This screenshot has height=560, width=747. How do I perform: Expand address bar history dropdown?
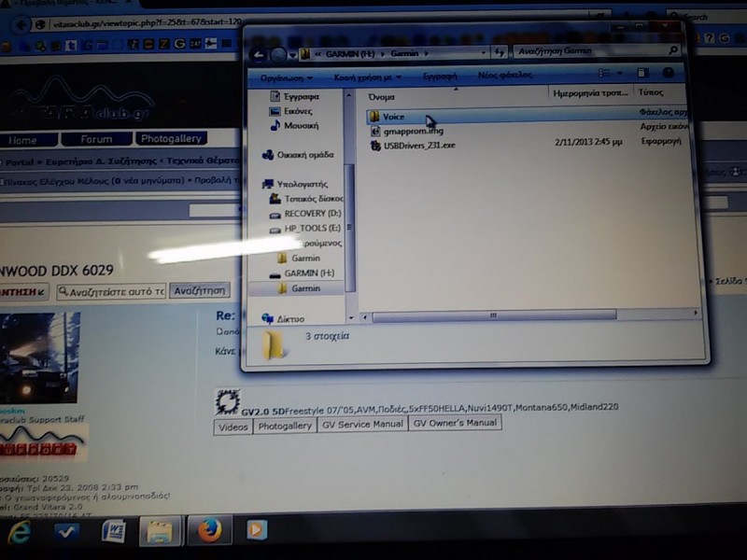coord(484,52)
